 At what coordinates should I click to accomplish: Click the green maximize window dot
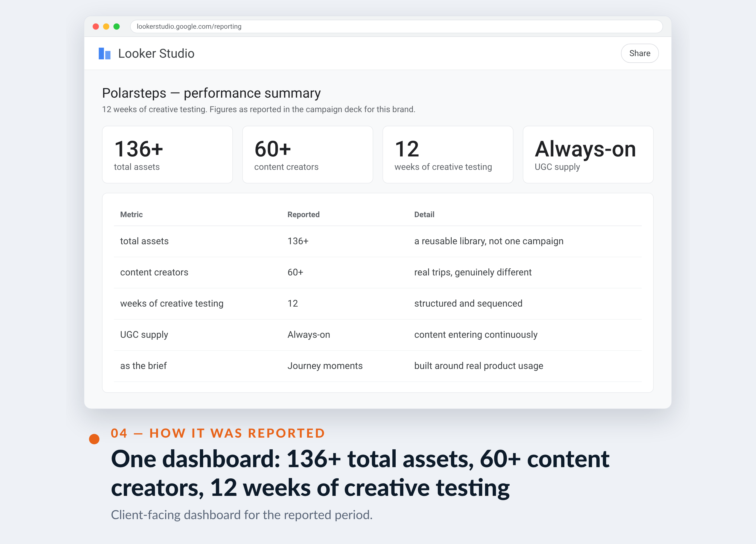pos(116,26)
